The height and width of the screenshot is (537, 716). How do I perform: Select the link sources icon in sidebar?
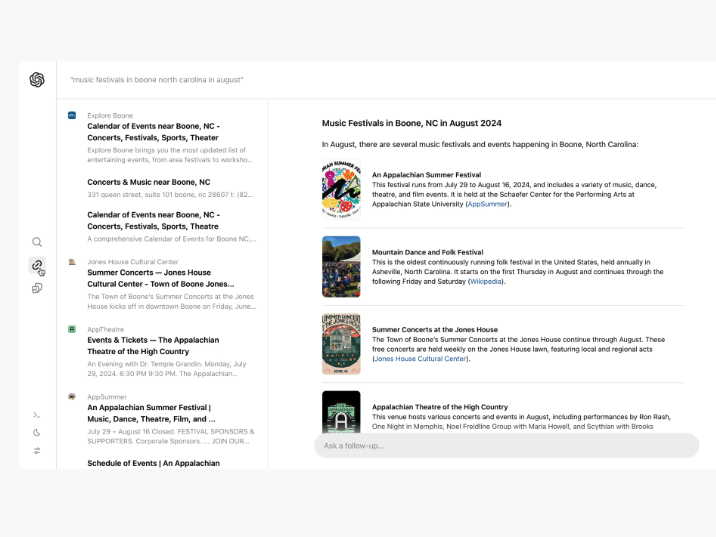click(37, 265)
